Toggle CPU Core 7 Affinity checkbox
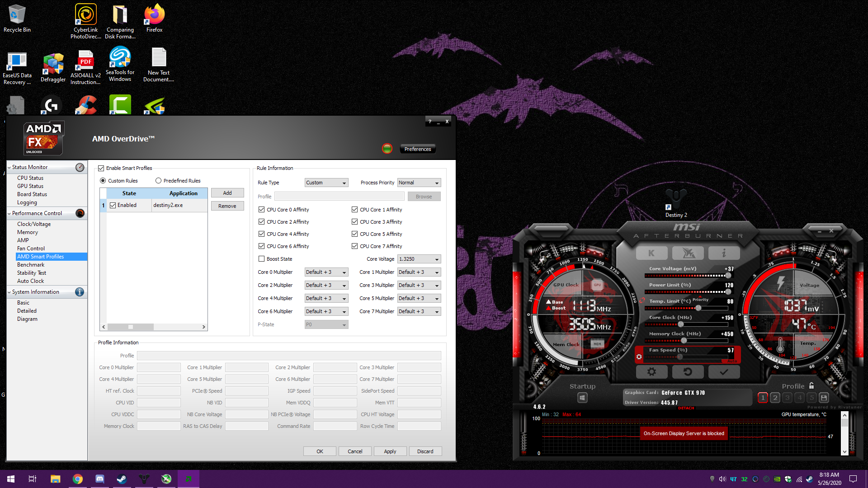Screen dimensions: 868x488 [354, 246]
